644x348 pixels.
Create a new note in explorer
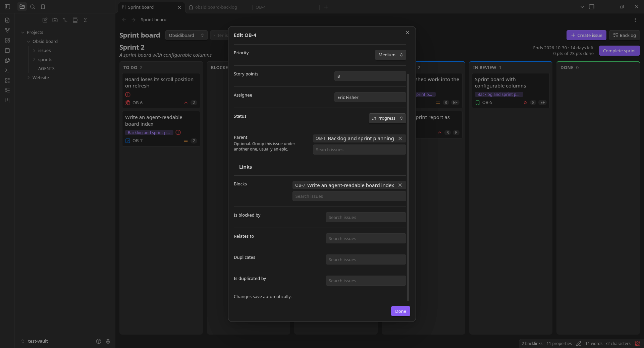[45, 20]
